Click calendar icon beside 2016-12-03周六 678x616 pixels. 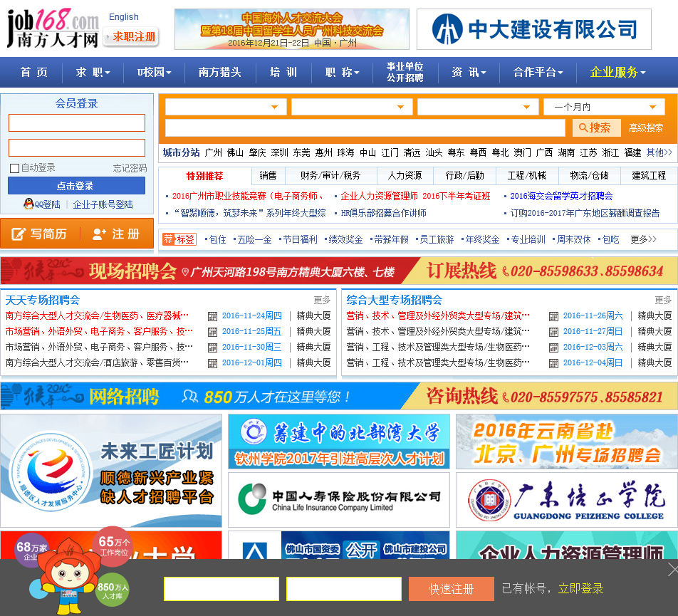click(553, 348)
